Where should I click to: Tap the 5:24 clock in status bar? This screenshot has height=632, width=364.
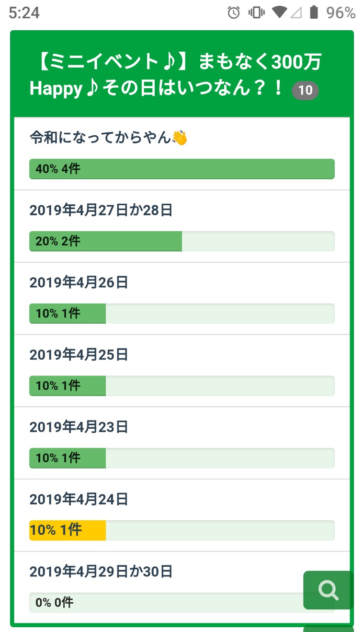pyautogui.click(x=24, y=13)
